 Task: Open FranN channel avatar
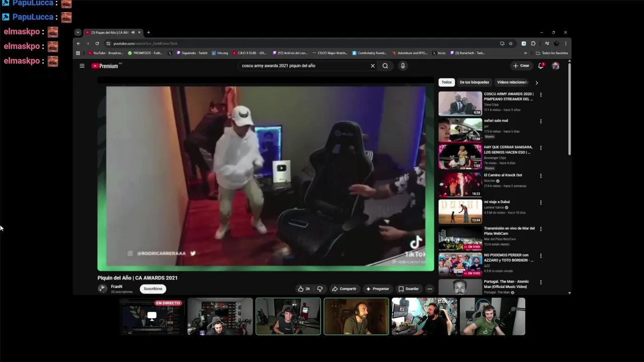[x=103, y=289]
